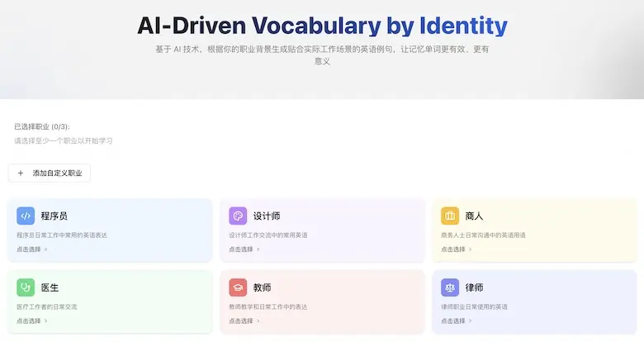Click the programmer code brackets icon
644x342 pixels.
(26, 216)
